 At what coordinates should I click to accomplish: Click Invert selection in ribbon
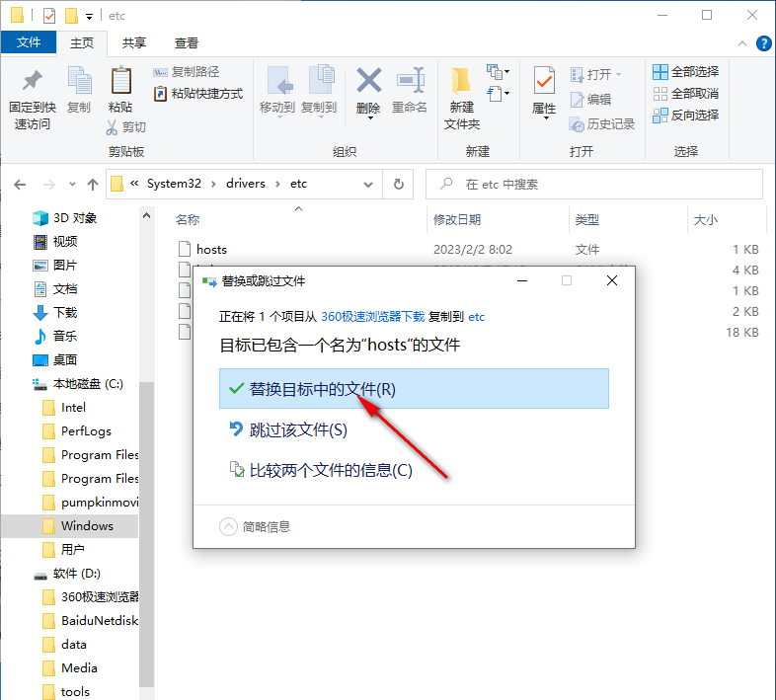[x=685, y=116]
